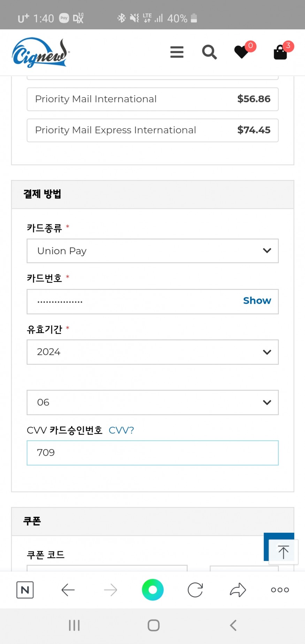The width and height of the screenshot is (305, 644).
Task: Open the wishlist heart icon
Action: (242, 52)
